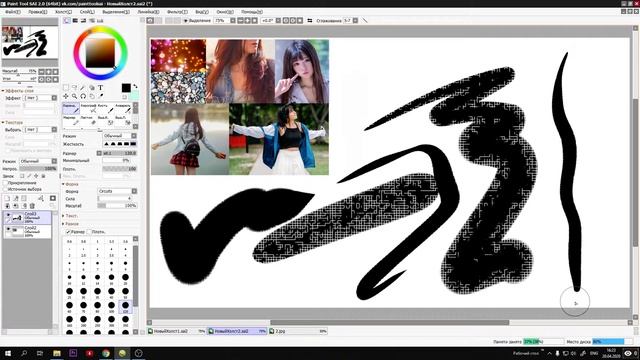640x360 pixels.
Task: Select the Eyedropper color picker tool
Action: 100,96
